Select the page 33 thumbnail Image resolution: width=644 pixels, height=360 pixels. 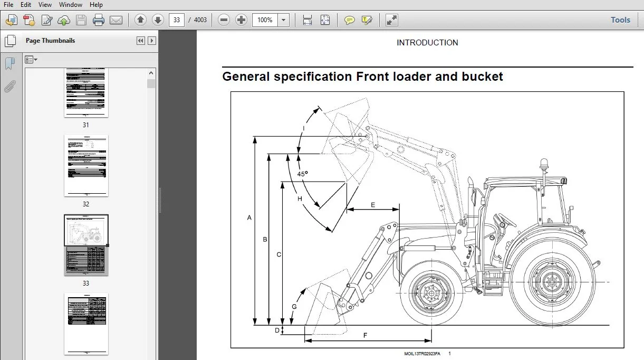[x=86, y=245]
